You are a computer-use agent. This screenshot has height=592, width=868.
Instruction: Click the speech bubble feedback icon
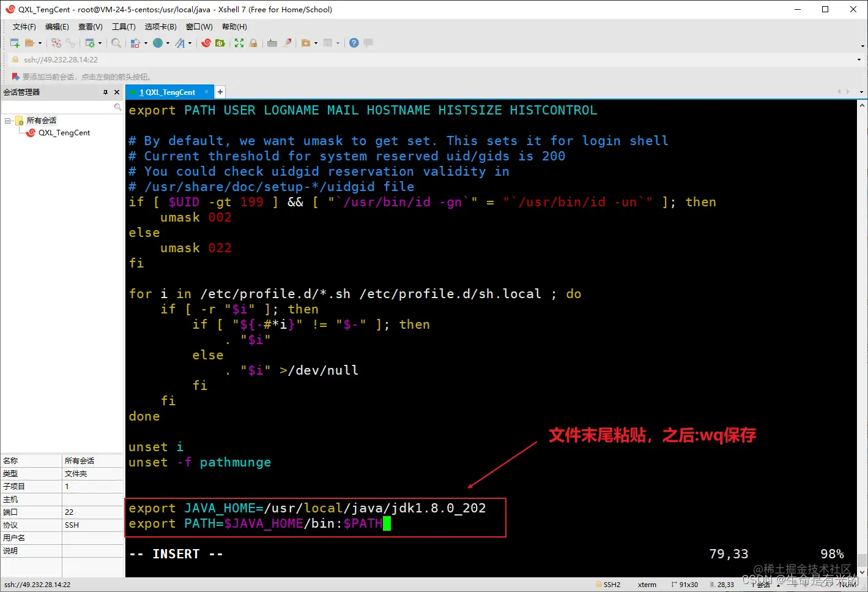[x=368, y=43]
